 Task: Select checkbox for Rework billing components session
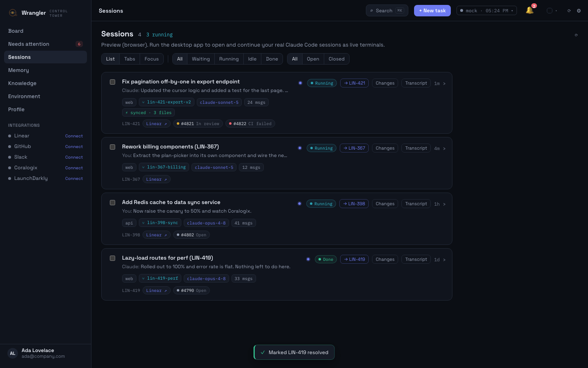tap(112, 147)
